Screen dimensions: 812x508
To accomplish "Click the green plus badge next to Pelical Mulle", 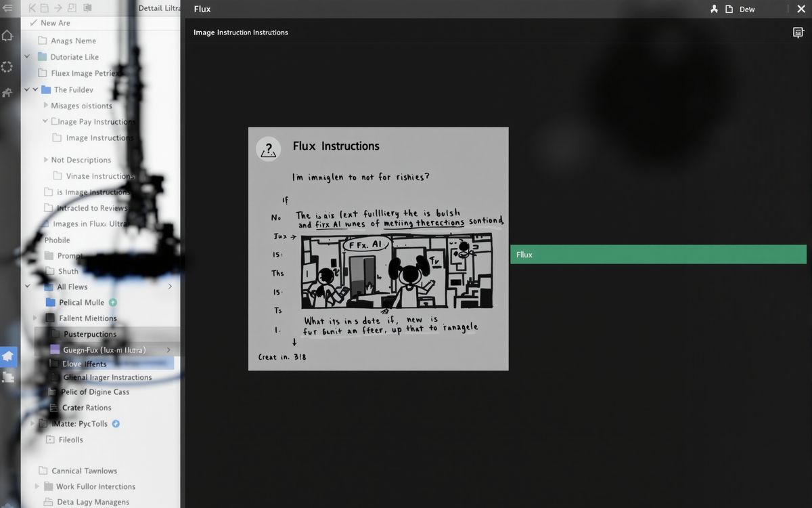I will coord(113,303).
